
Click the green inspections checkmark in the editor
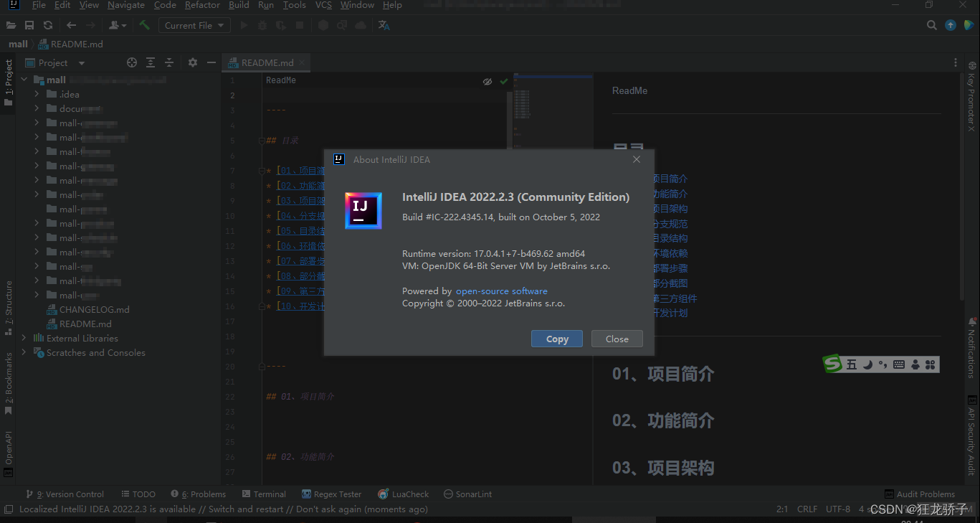pos(504,81)
